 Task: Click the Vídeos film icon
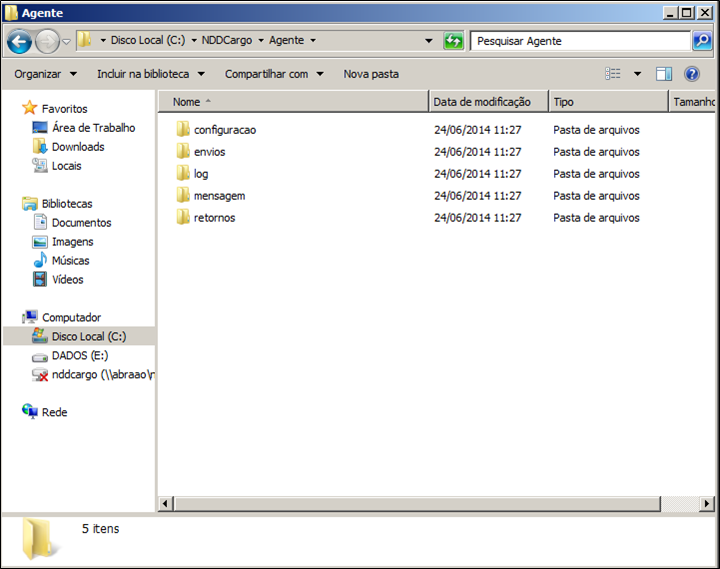[x=40, y=279]
